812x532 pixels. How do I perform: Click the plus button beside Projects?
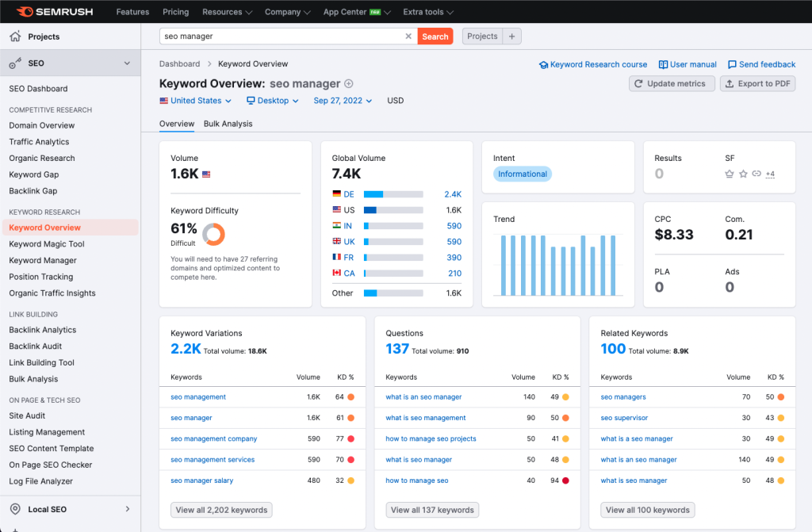511,36
